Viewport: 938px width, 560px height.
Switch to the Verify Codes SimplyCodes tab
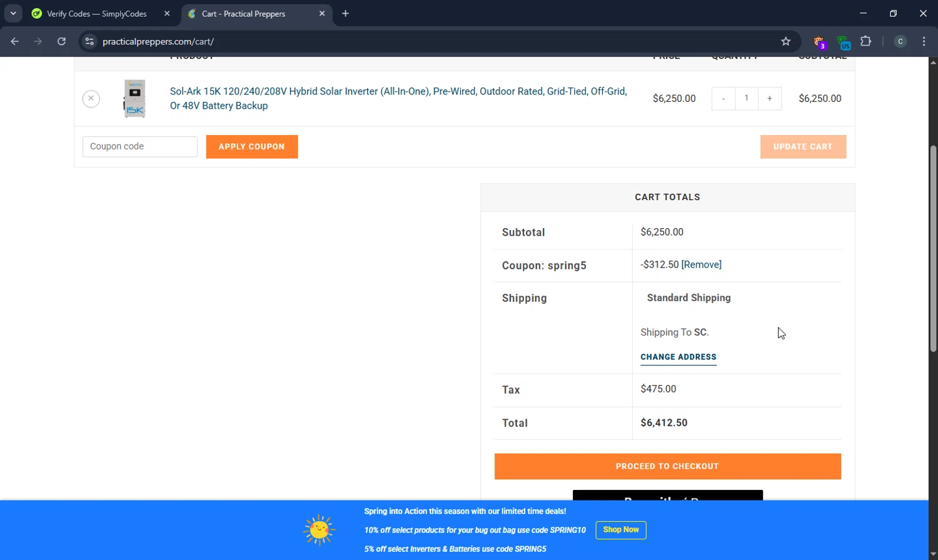pos(97,14)
